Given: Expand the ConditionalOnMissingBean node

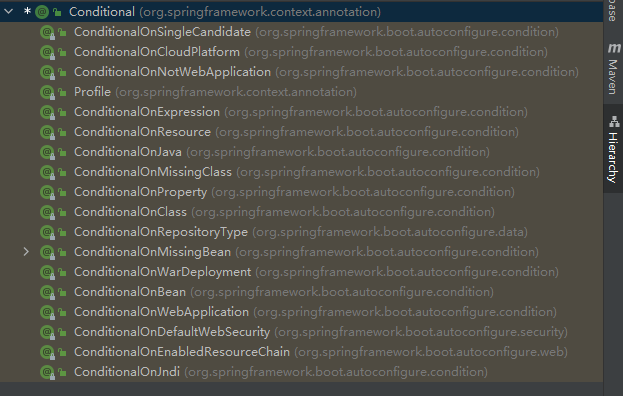Looking at the screenshot, I should (26, 252).
